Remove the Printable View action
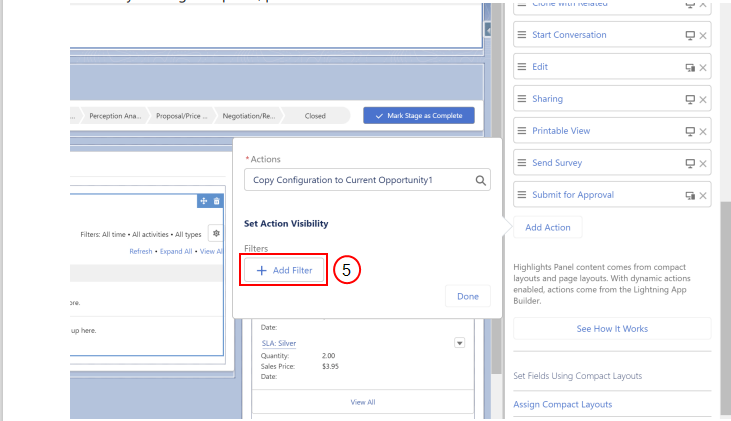The height and width of the screenshot is (421, 731). 703,131
